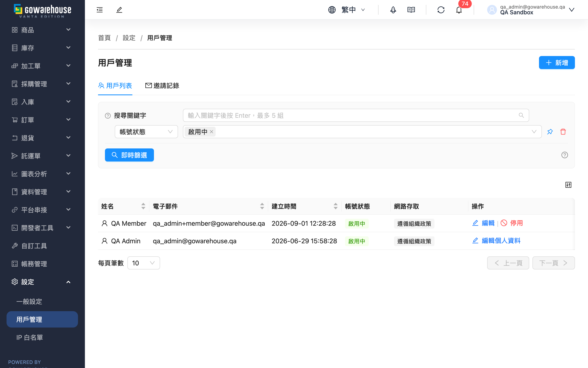Open 帳務管理 in sidebar
Screen dimensions: 588x368
42,264
